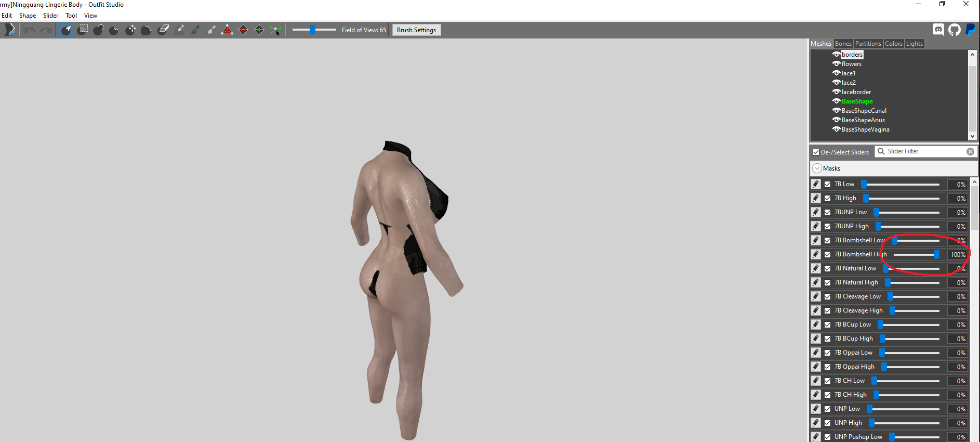980x442 pixels.
Task: Select the Move brush tool
Action: 130,30
